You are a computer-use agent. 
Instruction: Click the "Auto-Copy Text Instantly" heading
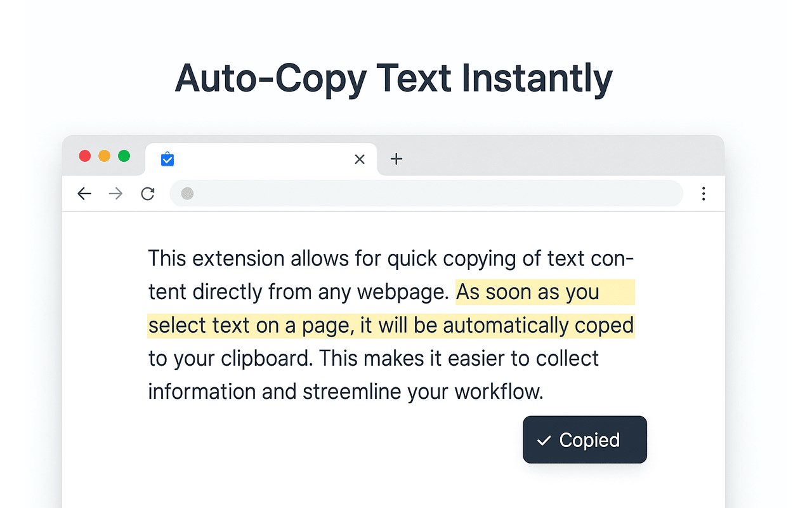[393, 79]
